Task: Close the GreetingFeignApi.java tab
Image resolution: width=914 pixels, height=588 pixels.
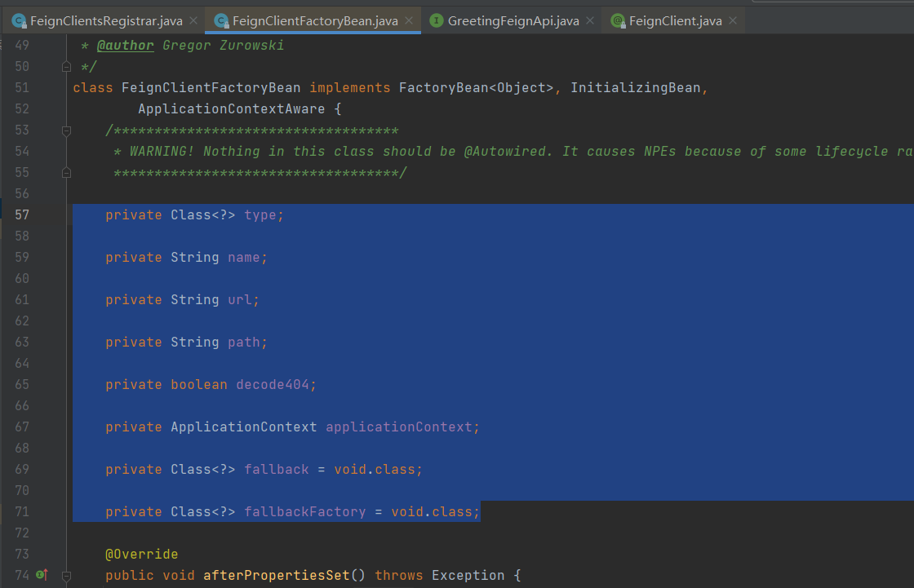Action: pyautogui.click(x=590, y=21)
